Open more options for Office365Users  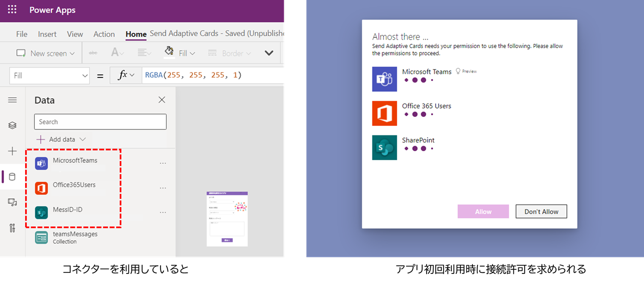pyautogui.click(x=163, y=188)
